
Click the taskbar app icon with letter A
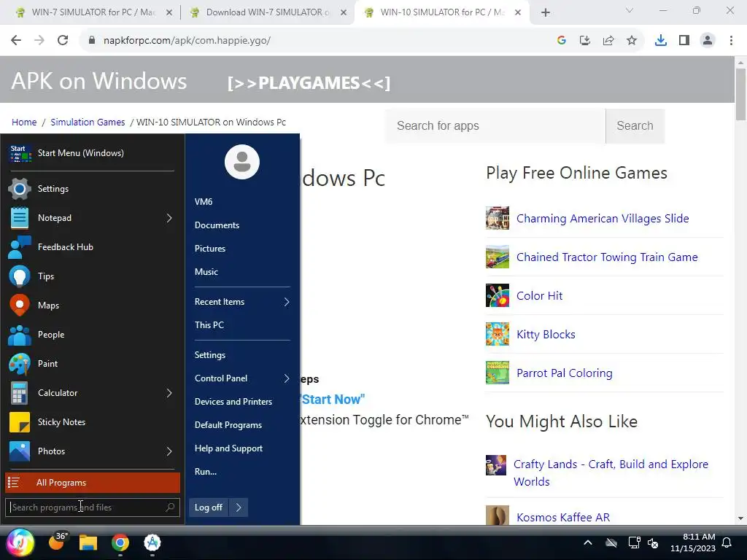(152, 542)
